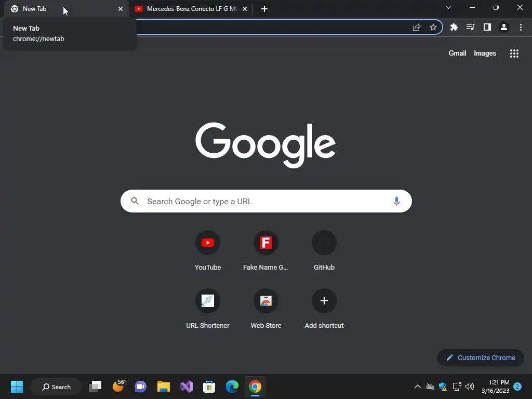Open the URL Shortener shortcut
The height and width of the screenshot is (399, 532).
[x=208, y=301]
